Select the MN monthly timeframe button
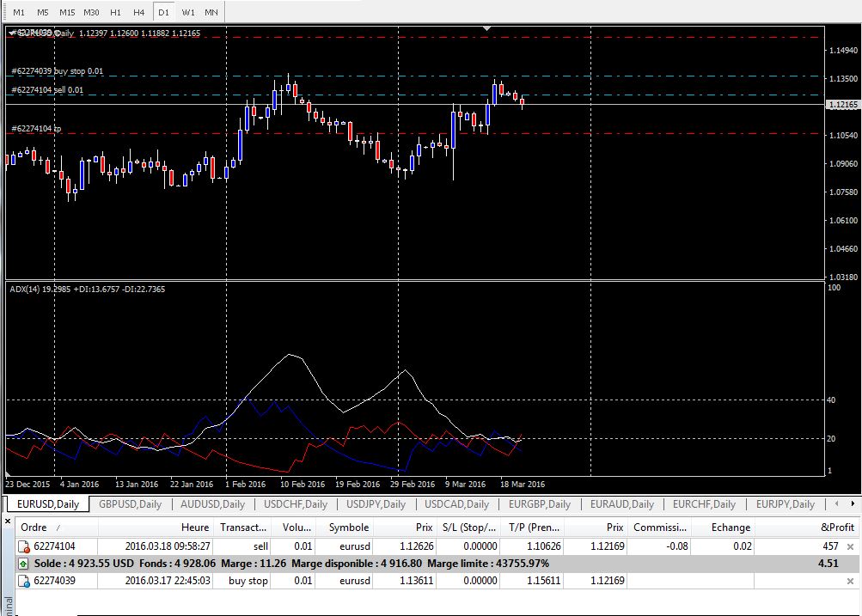The height and width of the screenshot is (616, 862). point(211,12)
